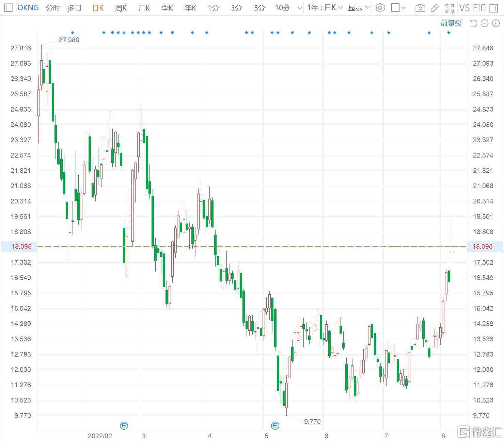Click the 18.095 current price tag on left axis
504x441 pixels.
pyautogui.click(x=19, y=246)
